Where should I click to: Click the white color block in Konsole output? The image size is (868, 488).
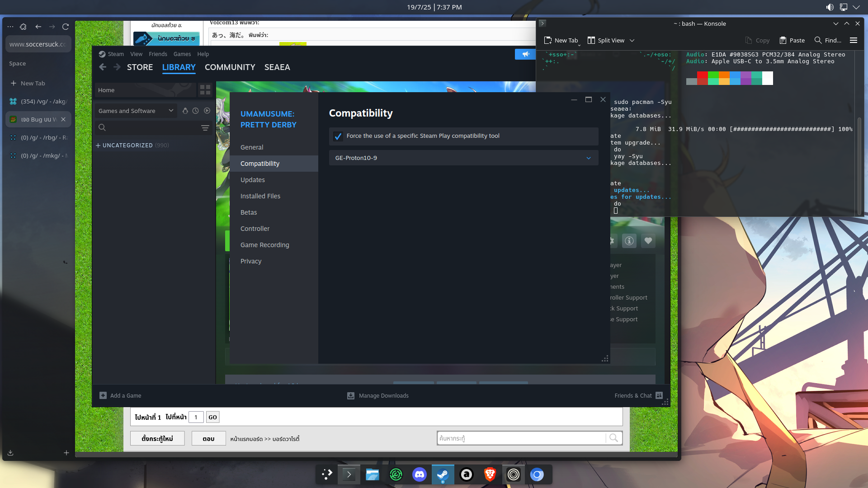768,78
